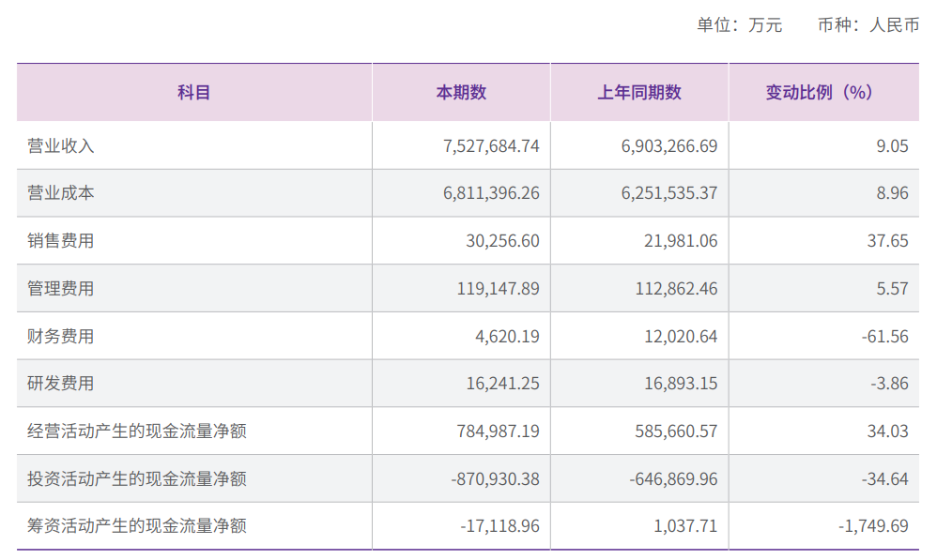The height and width of the screenshot is (560, 952).
Task: Select 经营活动产生的现金流量净额 row label
Action: pyautogui.click(x=137, y=431)
